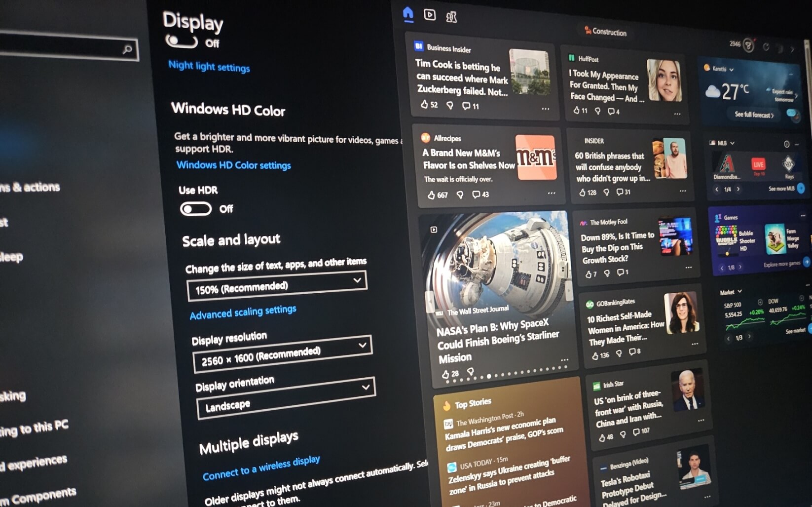
Task: Show info for the MLB widget
Action: click(x=786, y=144)
